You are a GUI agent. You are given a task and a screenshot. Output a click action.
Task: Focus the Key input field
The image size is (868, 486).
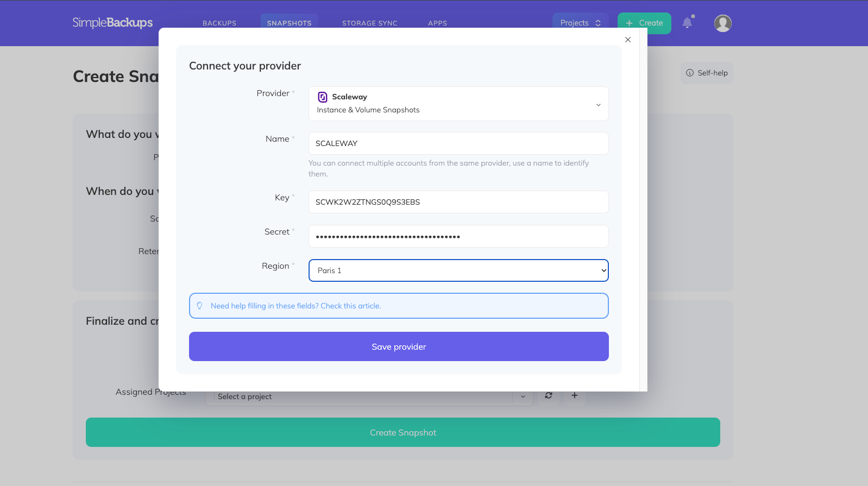[x=458, y=202]
